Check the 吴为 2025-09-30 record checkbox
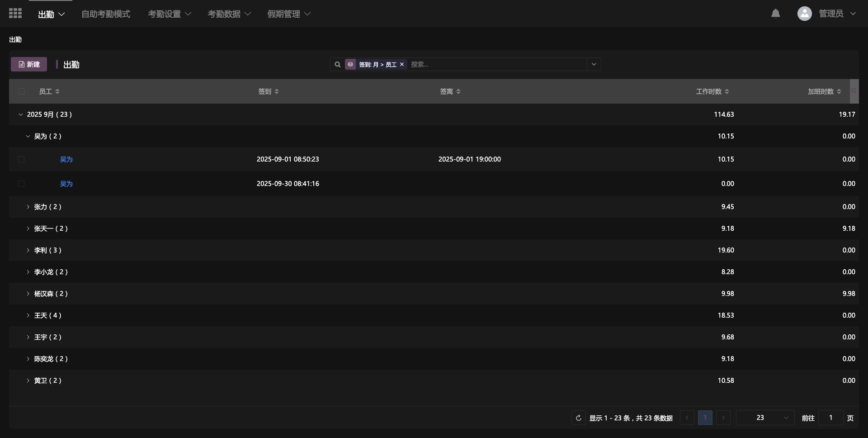868x438 pixels. coord(21,184)
